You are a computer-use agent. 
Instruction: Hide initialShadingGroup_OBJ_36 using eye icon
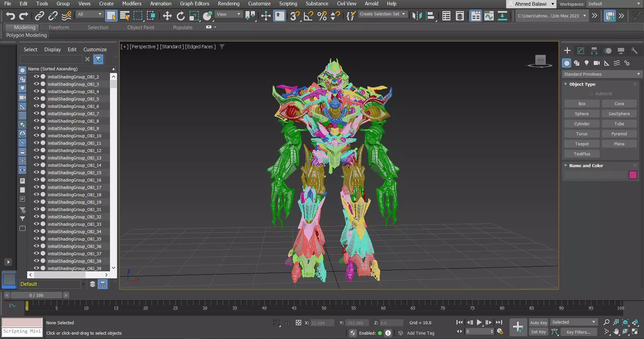click(x=37, y=246)
